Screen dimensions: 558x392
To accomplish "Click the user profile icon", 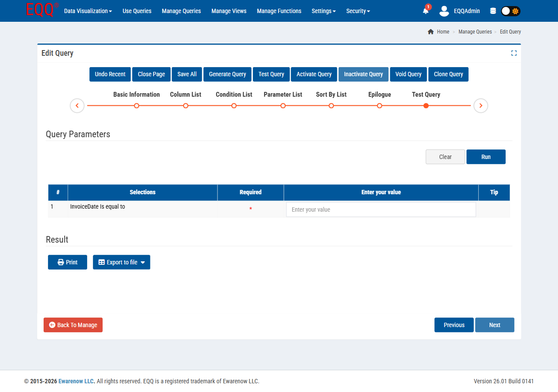I will (444, 11).
